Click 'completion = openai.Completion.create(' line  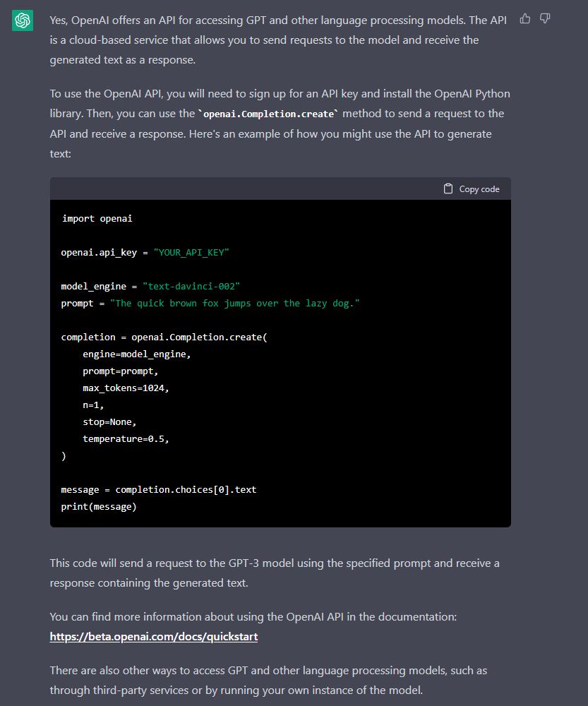(164, 337)
